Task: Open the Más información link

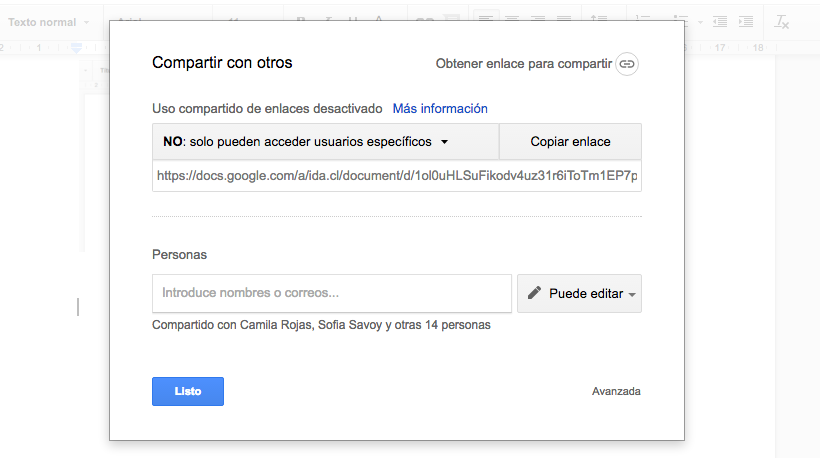Action: [x=440, y=109]
